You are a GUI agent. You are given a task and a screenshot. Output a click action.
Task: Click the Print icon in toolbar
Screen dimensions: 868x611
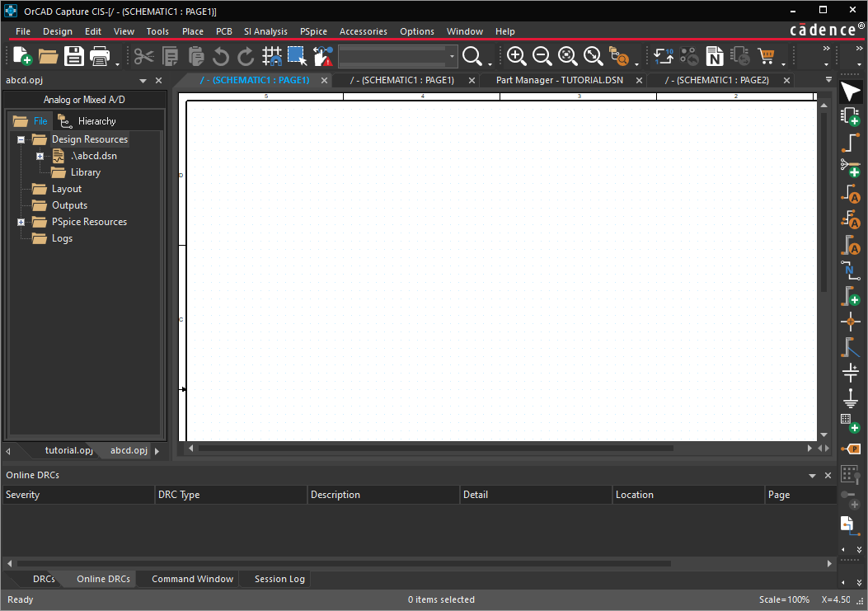[100, 56]
